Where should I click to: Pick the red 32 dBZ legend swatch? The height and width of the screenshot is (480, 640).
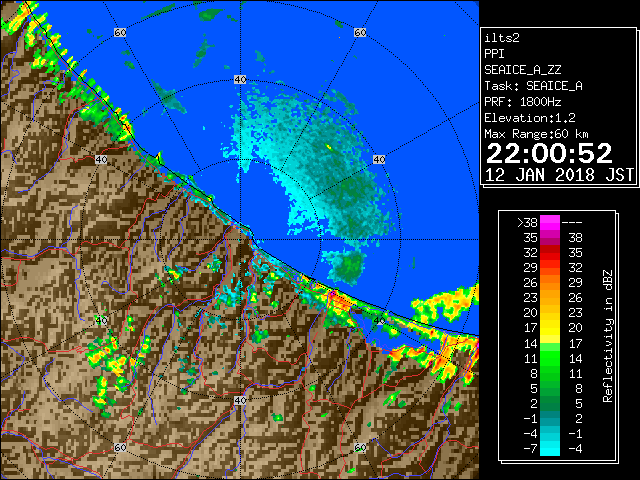click(550, 253)
